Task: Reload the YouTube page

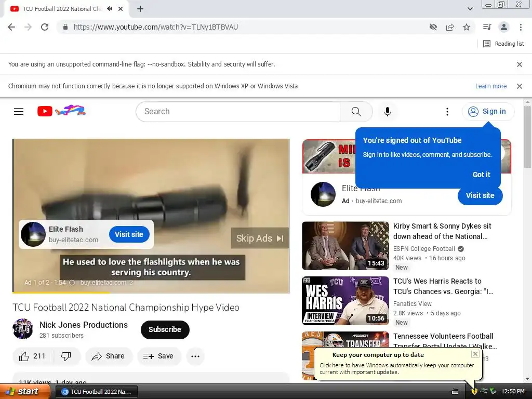Action: click(x=45, y=27)
